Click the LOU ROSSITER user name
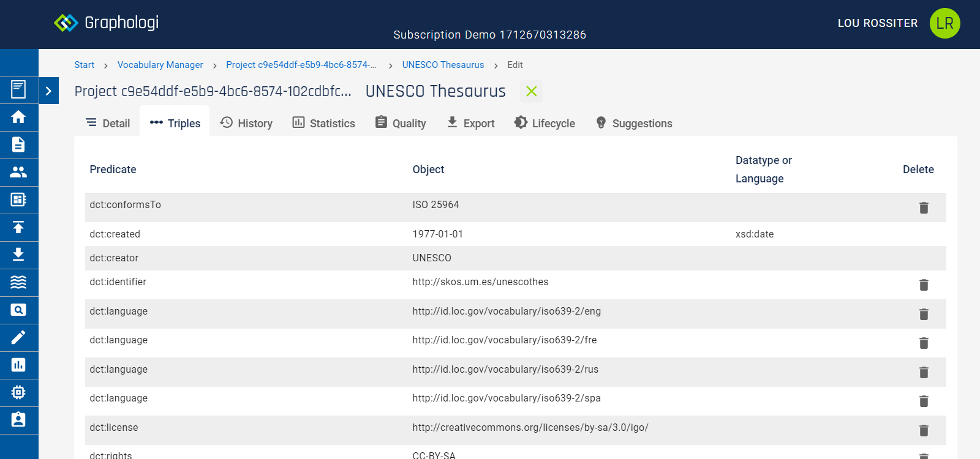 click(x=877, y=23)
